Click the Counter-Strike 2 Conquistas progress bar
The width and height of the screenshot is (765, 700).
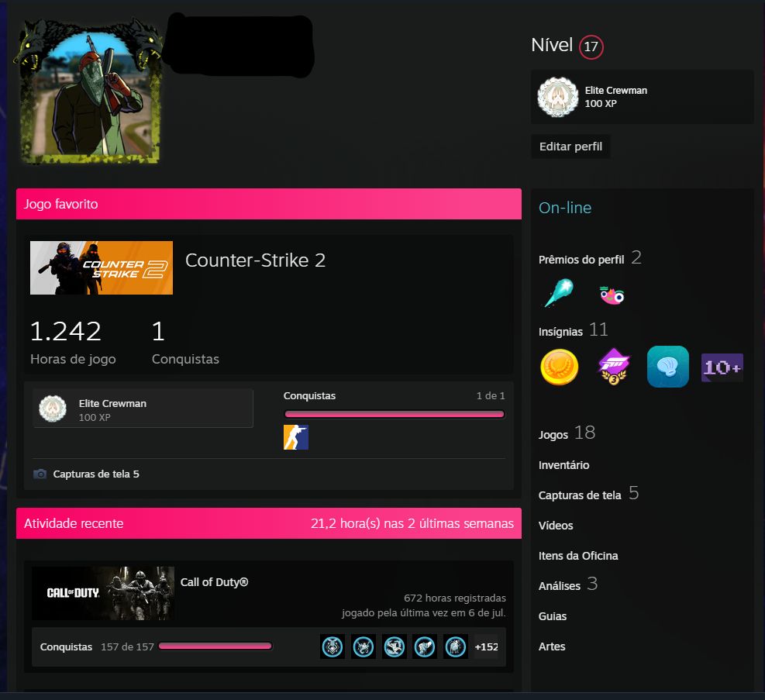(395, 414)
